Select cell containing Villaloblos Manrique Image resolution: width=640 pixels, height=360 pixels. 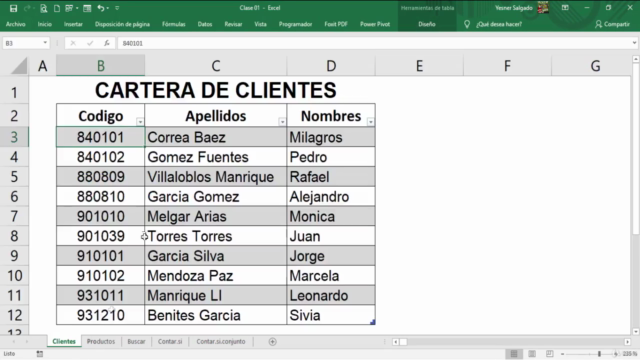(x=216, y=177)
